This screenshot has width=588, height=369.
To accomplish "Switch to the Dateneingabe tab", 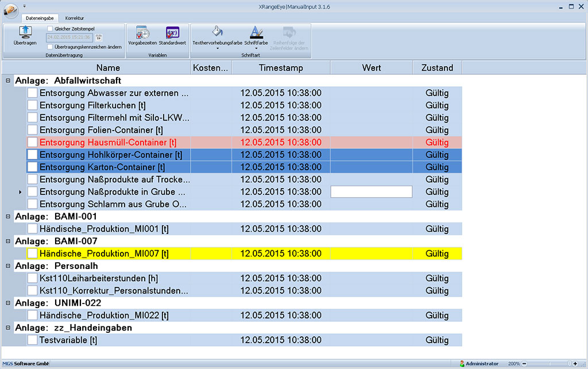I will point(40,18).
